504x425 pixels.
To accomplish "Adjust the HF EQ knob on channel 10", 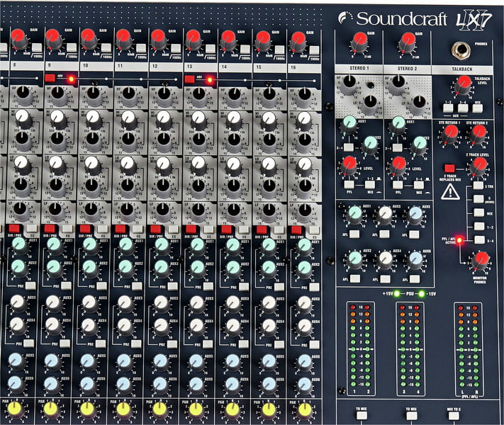I will coord(93,96).
